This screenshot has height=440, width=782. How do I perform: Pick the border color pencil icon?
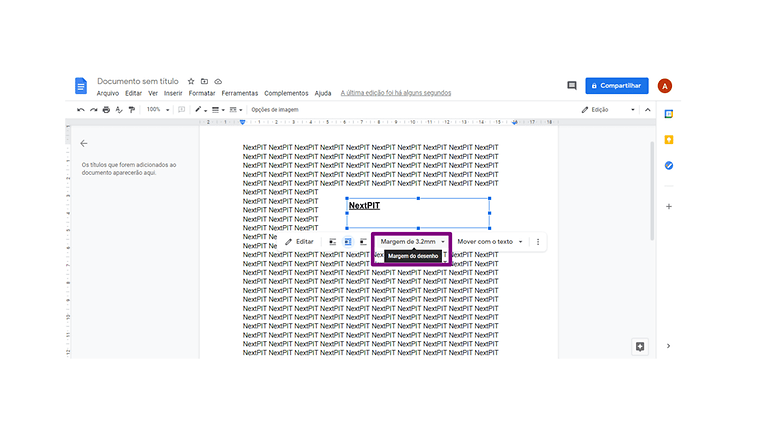click(x=198, y=110)
